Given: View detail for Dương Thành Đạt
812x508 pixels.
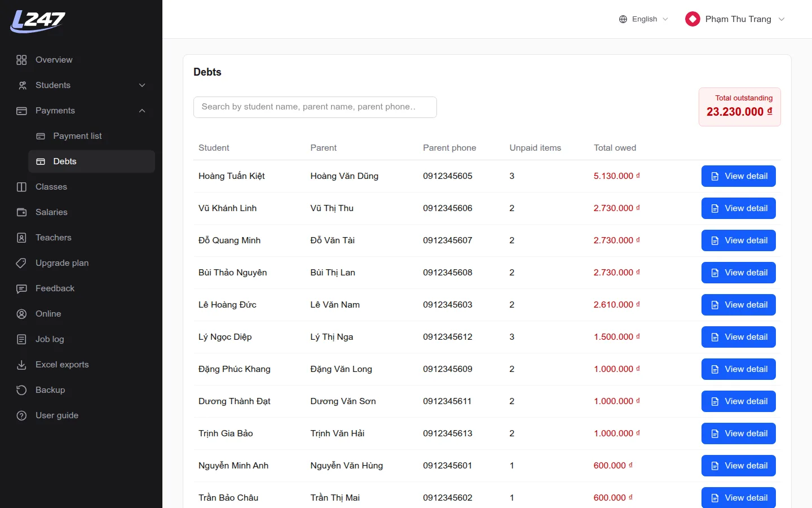Looking at the screenshot, I should (x=739, y=401).
